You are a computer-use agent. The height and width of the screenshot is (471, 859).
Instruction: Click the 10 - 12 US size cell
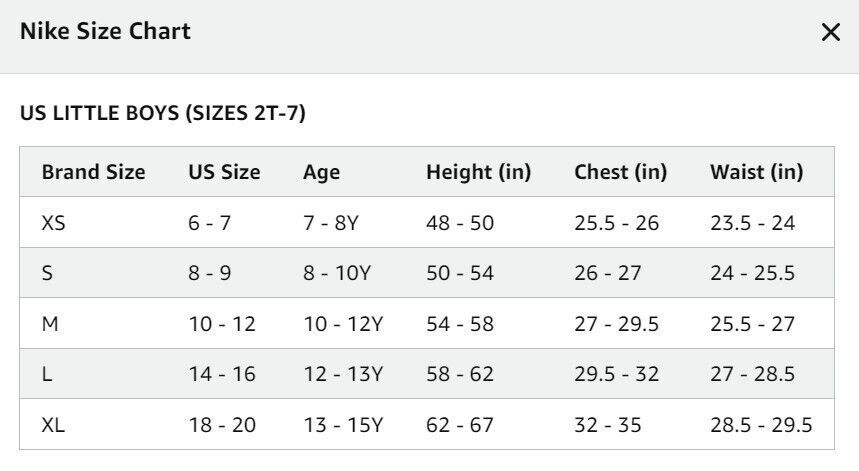[222, 324]
